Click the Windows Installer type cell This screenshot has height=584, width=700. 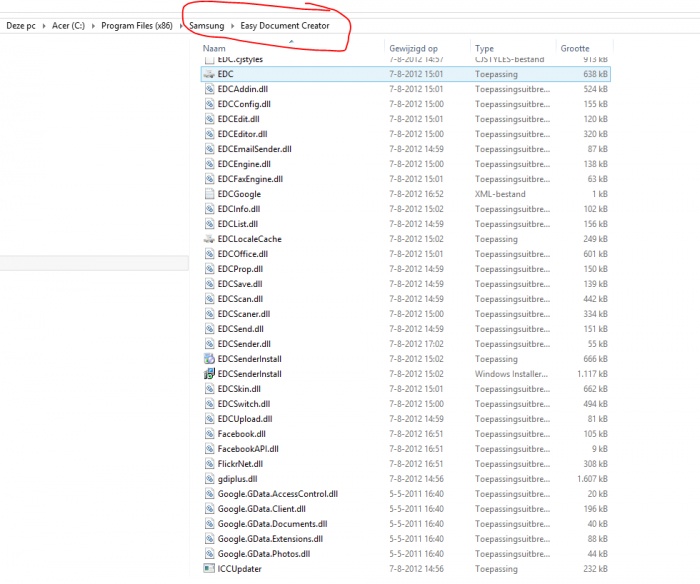(x=511, y=374)
